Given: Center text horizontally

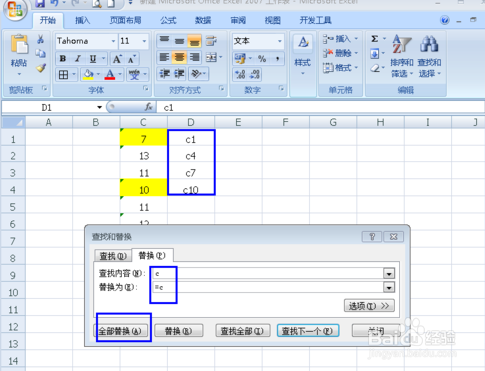Looking at the screenshot, I should click(x=179, y=58).
